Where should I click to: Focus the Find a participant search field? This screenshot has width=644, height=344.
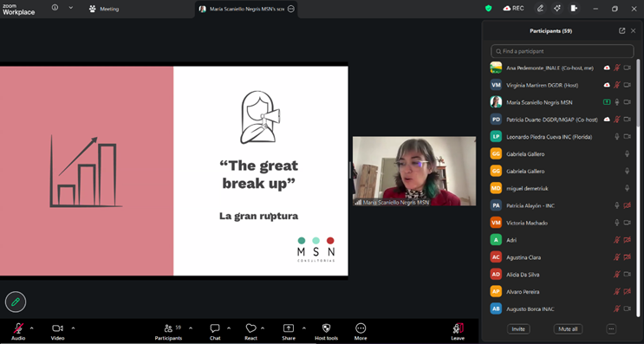[562, 51]
